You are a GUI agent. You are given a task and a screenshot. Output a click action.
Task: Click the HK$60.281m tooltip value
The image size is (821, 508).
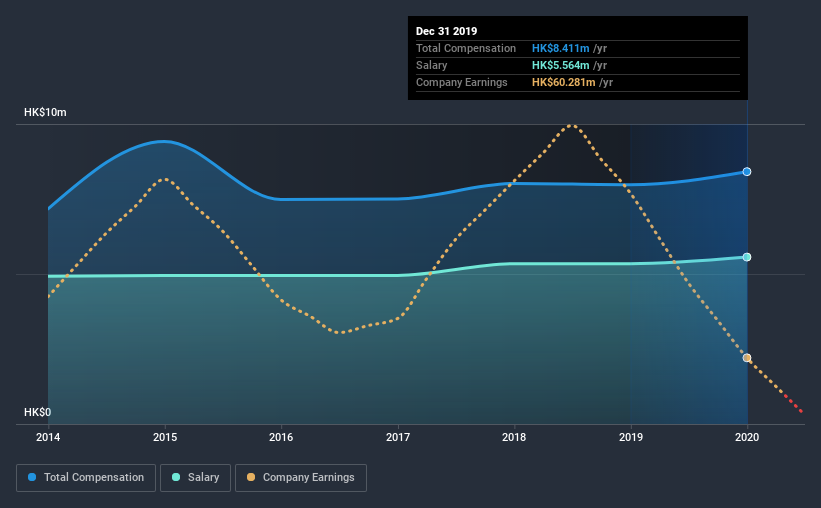(x=564, y=82)
